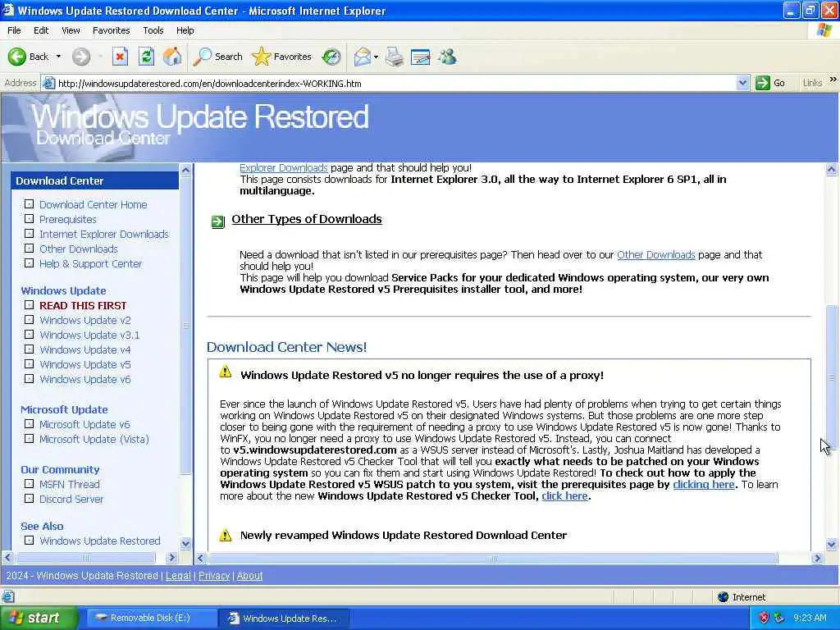This screenshot has width=840, height=630.
Task: Open the History clock icon
Action: (331, 57)
